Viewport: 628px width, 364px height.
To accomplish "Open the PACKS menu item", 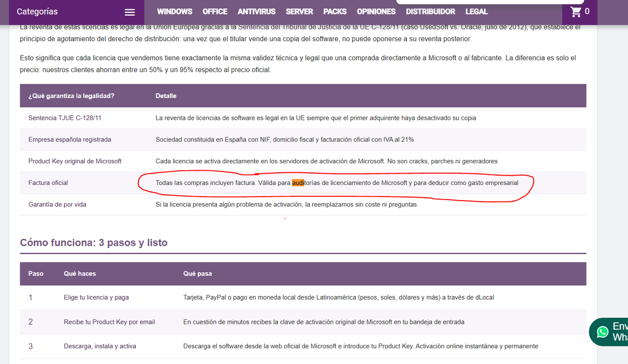I will tap(335, 11).
